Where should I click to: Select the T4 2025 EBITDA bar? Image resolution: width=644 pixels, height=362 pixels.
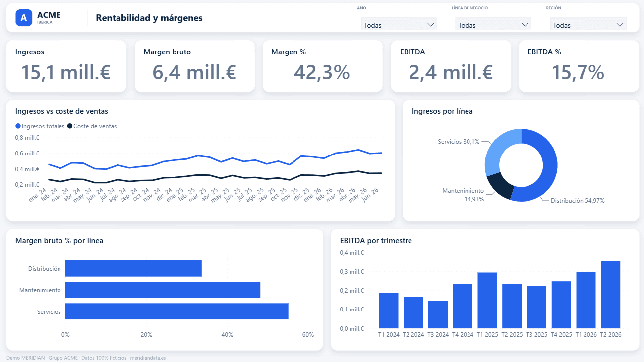pos(561,305)
